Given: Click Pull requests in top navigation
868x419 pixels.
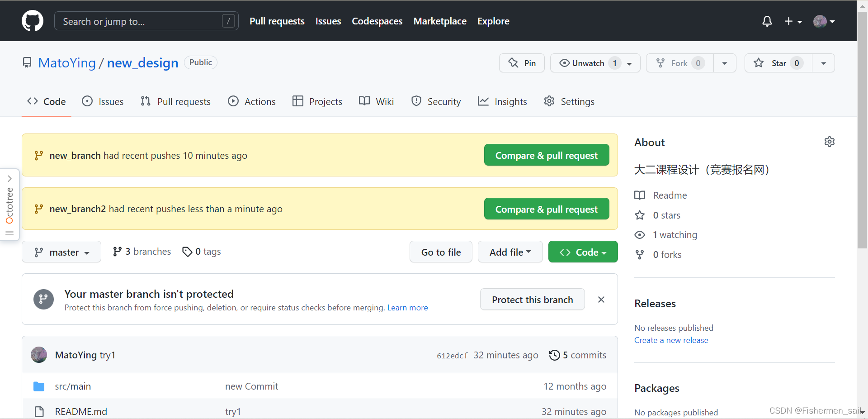Looking at the screenshot, I should click(277, 21).
